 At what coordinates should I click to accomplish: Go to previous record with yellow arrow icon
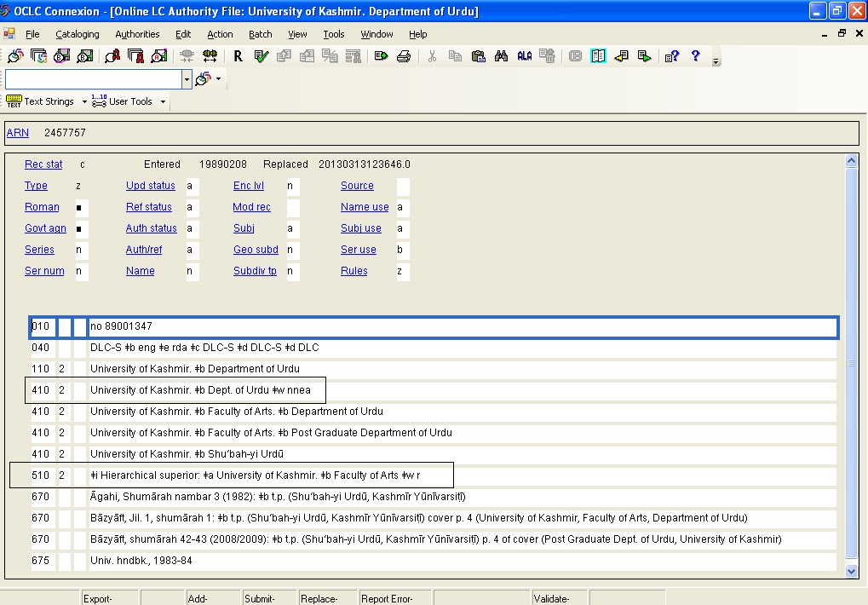pyautogui.click(x=621, y=56)
